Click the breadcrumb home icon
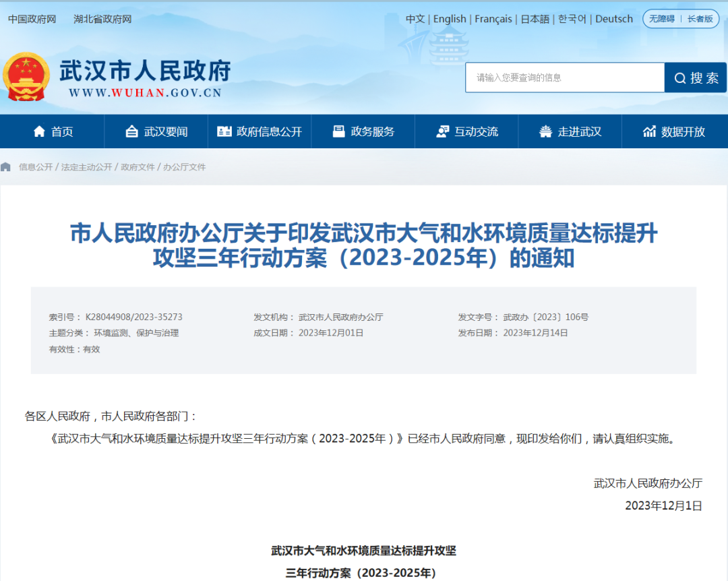 [x=5, y=166]
